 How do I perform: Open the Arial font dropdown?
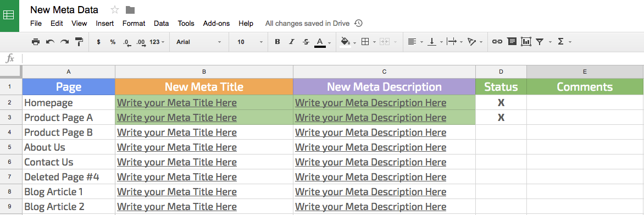[199, 42]
